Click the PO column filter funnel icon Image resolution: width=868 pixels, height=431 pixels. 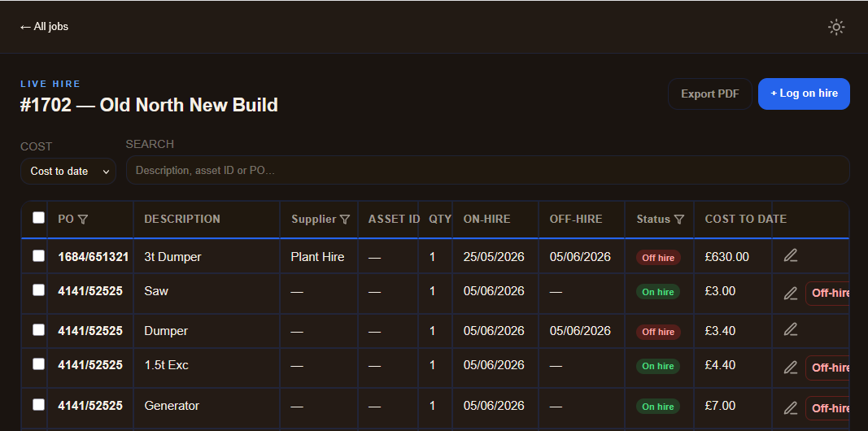tap(82, 220)
